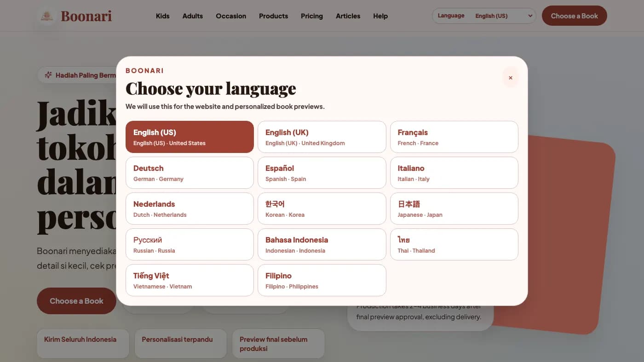Select English (UK) language option
The image size is (644, 362).
(322, 137)
